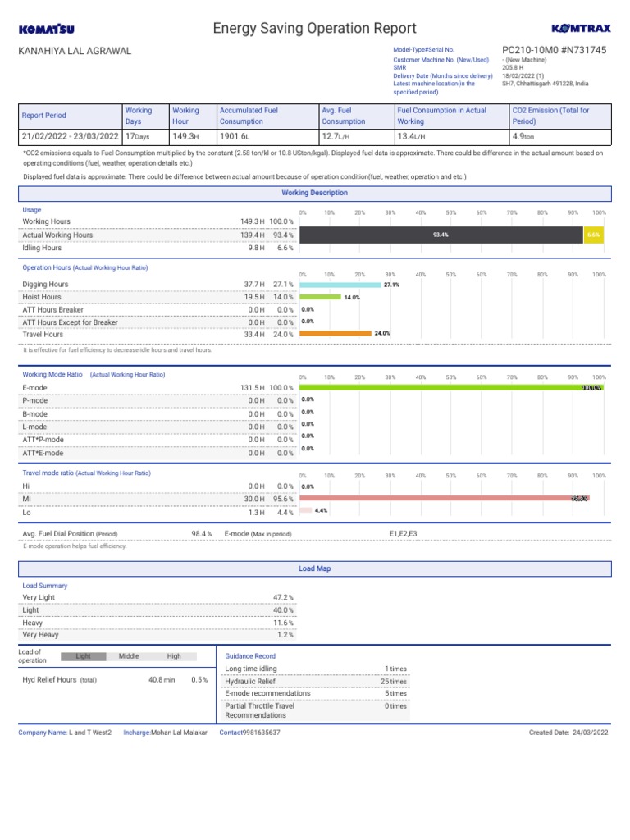630x840 pixels.
Task: Click the green Hoist Hours 14.0% bar
Action: tap(321, 297)
